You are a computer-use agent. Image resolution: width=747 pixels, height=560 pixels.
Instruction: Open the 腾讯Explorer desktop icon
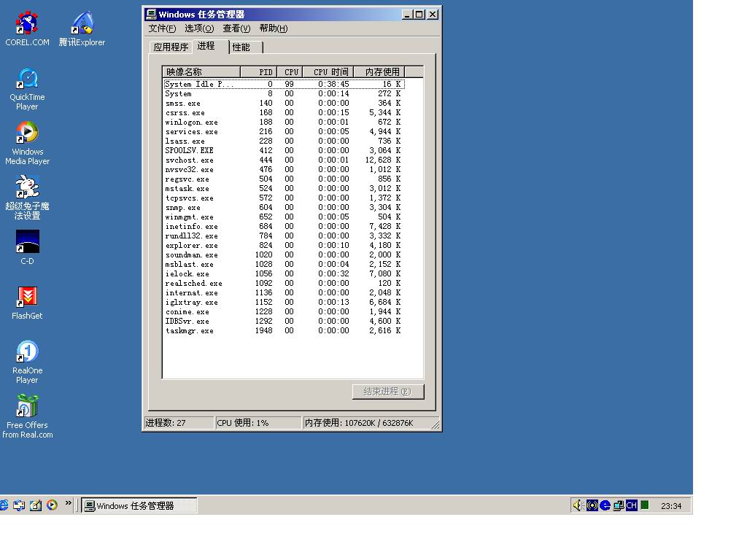point(82,28)
